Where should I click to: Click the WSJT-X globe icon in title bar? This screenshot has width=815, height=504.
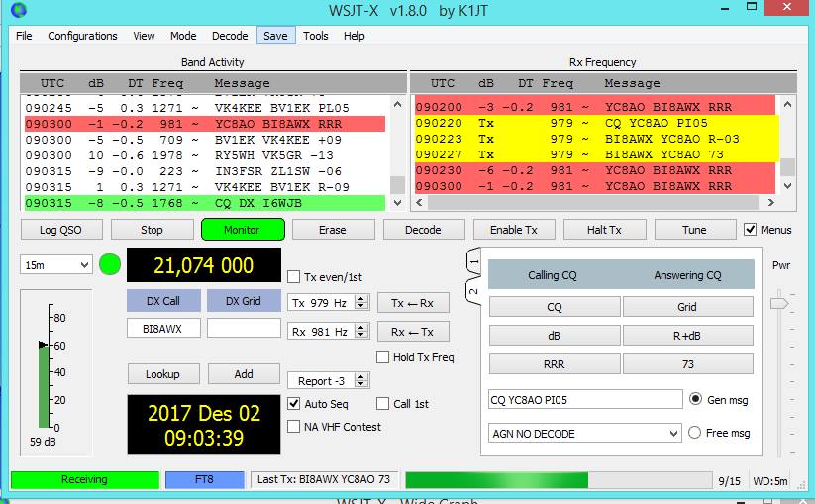click(x=18, y=9)
